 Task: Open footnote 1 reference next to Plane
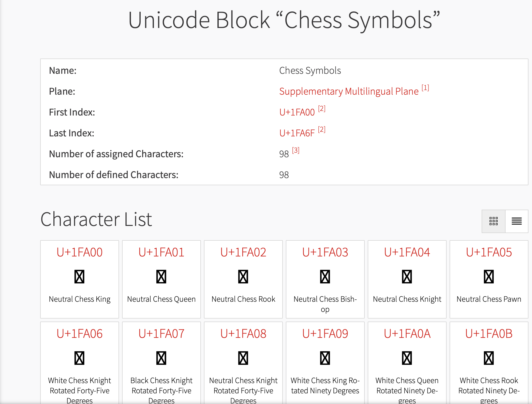(x=425, y=88)
